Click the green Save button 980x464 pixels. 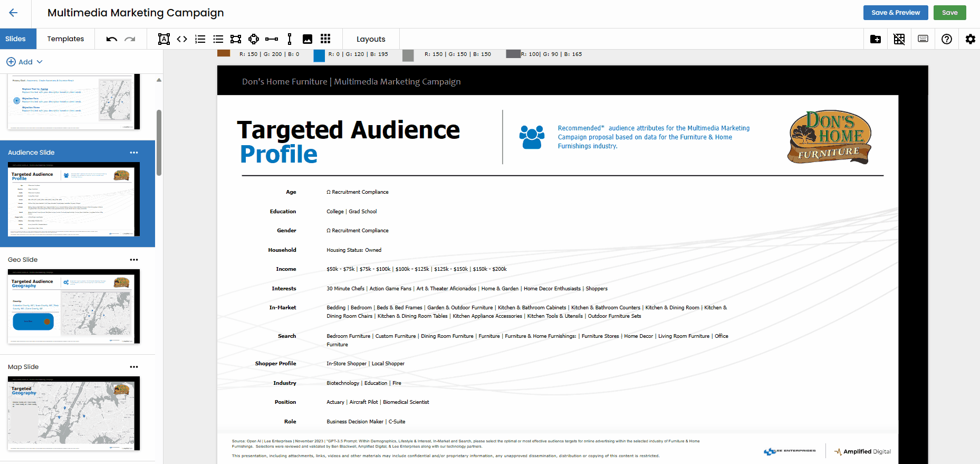coord(949,13)
